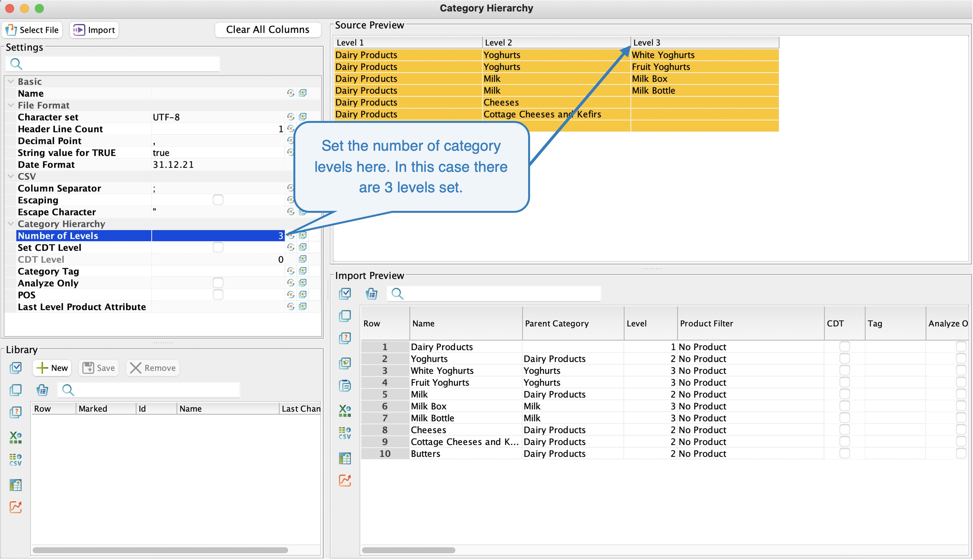973x560 pixels.
Task: Collapse the File Format group
Action: (11, 105)
